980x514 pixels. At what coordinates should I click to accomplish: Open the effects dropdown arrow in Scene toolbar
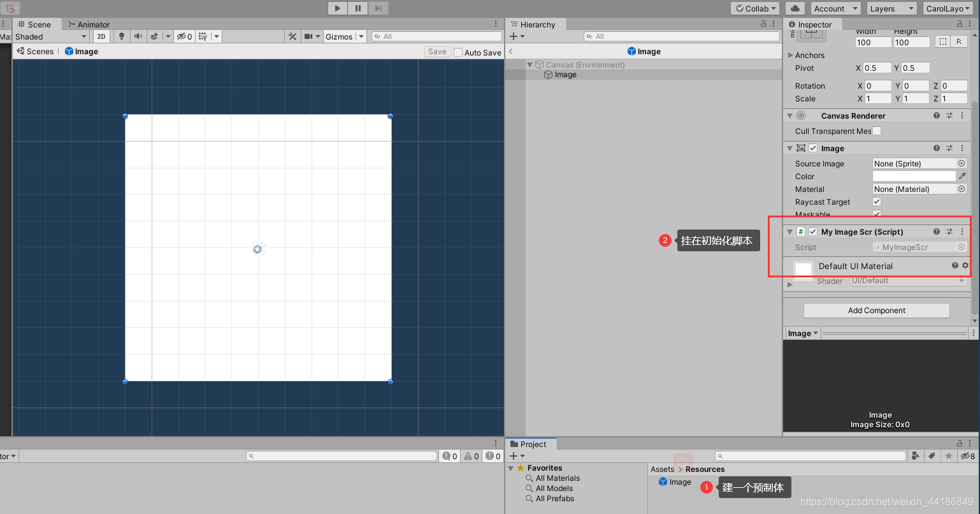[x=168, y=36]
